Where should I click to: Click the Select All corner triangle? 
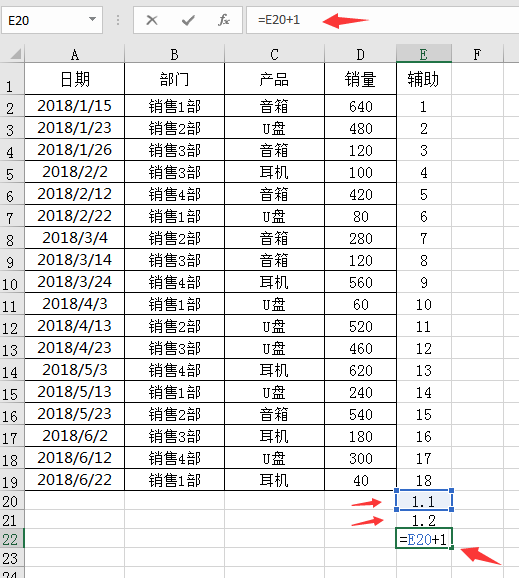pos(15,54)
